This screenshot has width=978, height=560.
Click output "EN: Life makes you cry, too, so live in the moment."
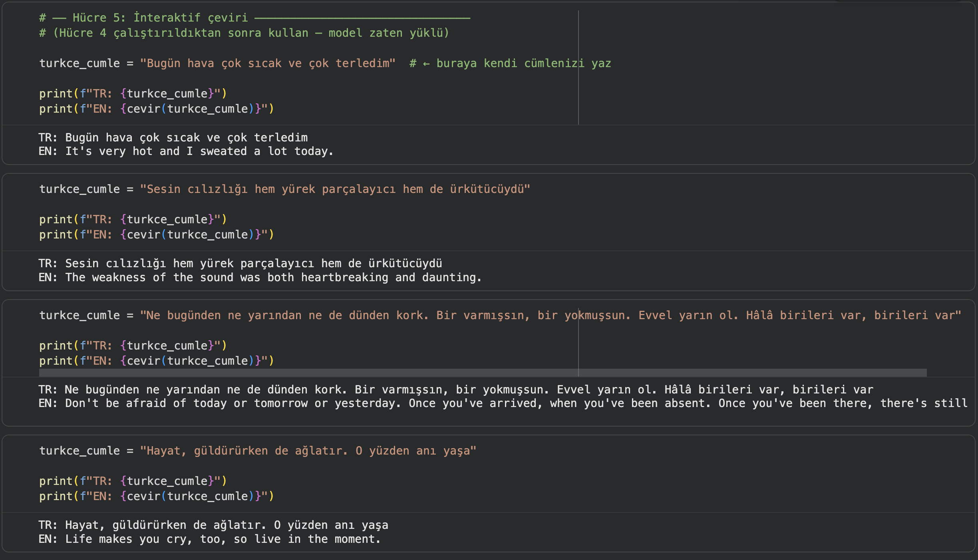[x=210, y=539]
